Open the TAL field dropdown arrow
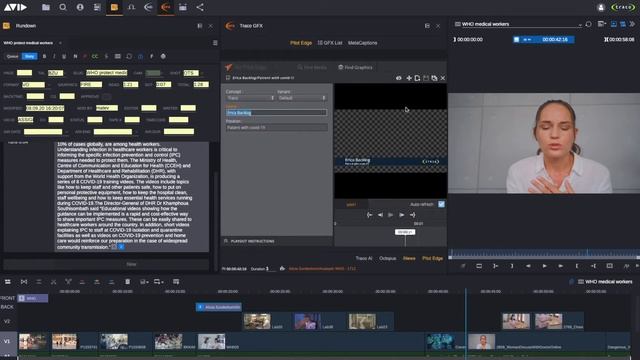 pos(66,73)
